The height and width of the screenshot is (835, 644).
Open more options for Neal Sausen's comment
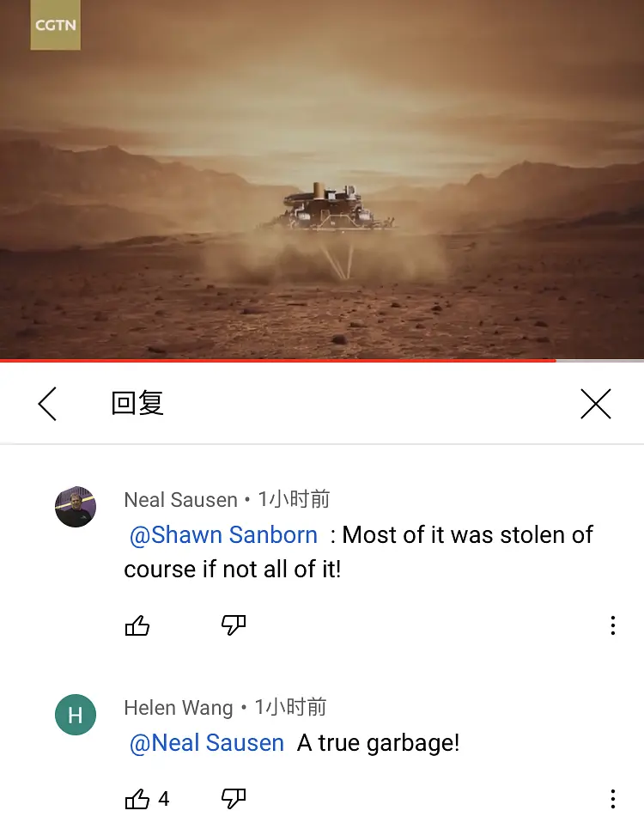point(613,625)
